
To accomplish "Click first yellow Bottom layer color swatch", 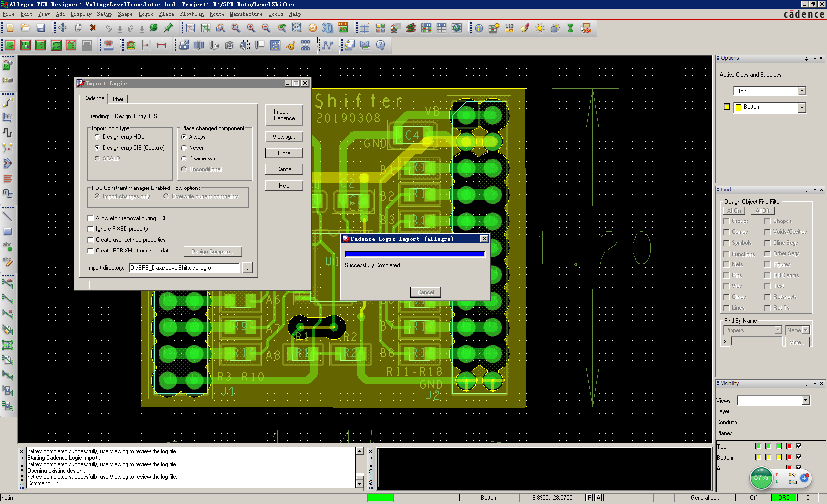I will click(x=758, y=457).
